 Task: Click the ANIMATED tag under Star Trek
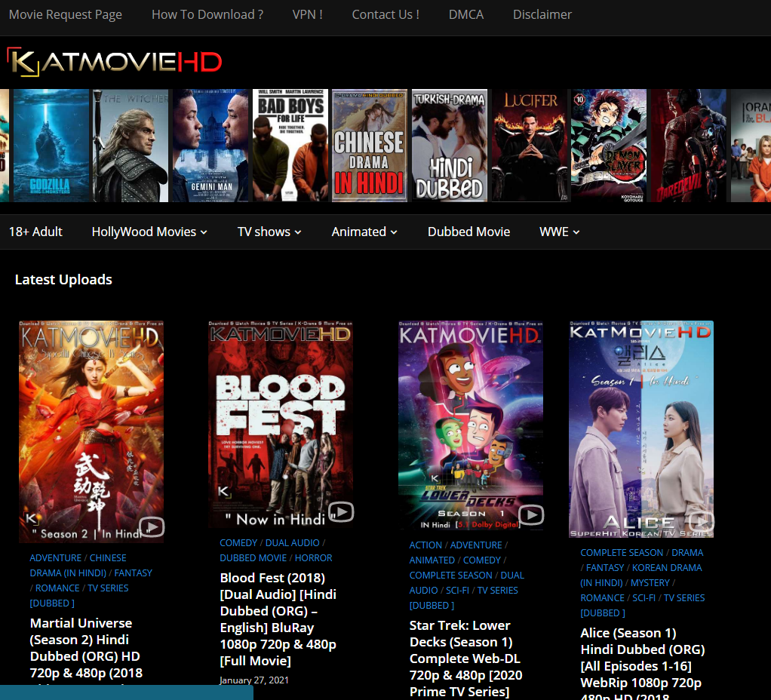coord(432,560)
